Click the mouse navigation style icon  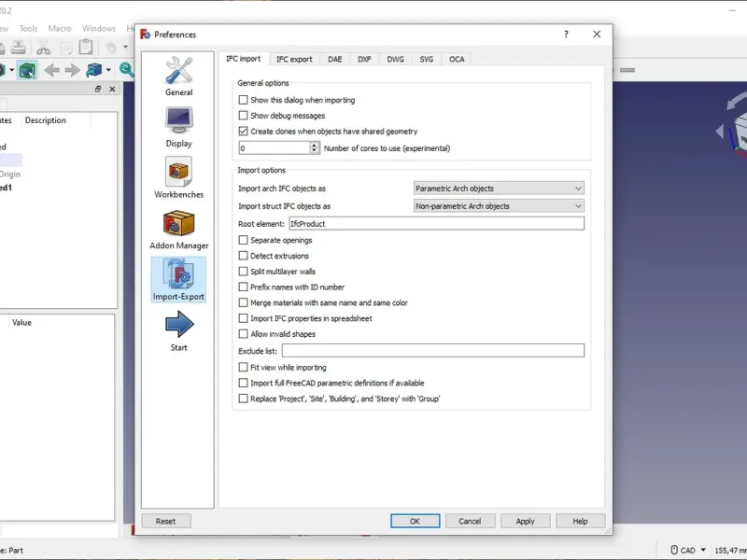(674, 550)
